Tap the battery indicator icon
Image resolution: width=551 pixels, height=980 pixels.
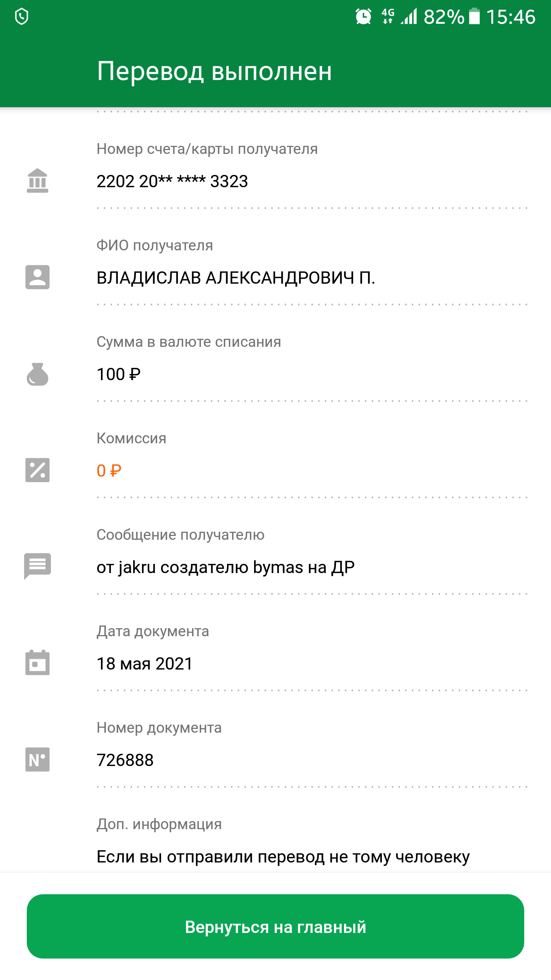(474, 16)
